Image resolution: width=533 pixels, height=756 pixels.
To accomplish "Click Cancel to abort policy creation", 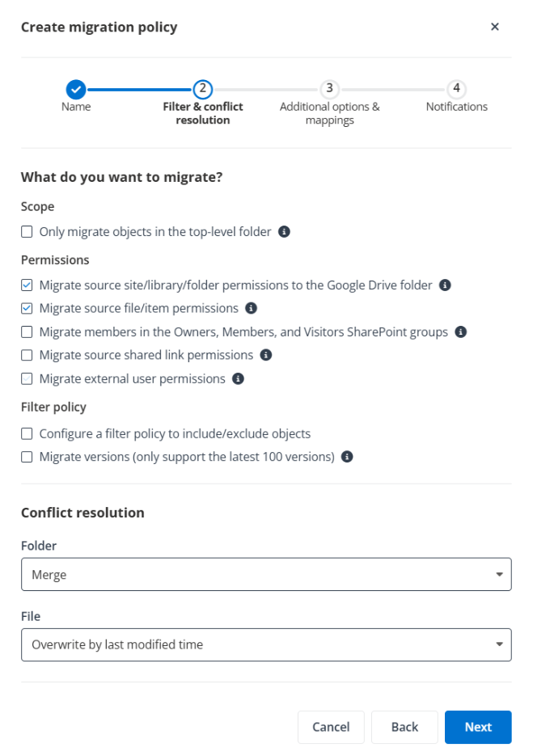I will point(331,727).
